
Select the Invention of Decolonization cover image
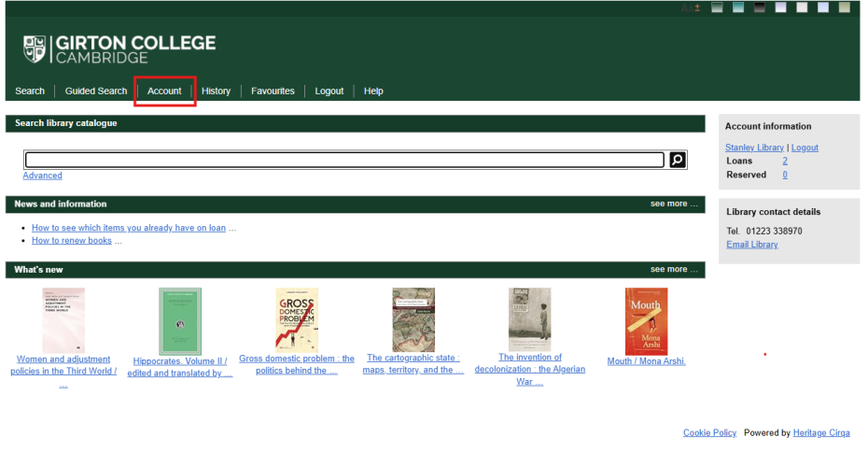pyautogui.click(x=529, y=319)
